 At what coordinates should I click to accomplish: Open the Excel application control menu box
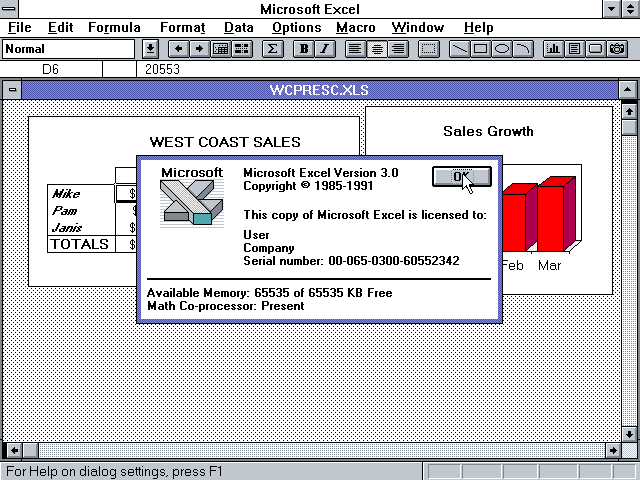tap(8, 9)
